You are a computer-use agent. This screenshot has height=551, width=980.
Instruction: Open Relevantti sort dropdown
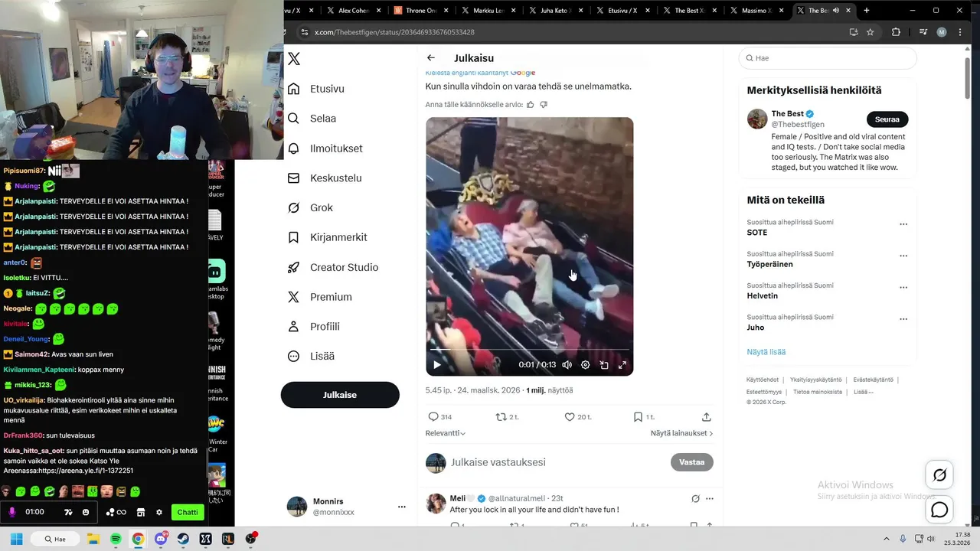point(446,433)
